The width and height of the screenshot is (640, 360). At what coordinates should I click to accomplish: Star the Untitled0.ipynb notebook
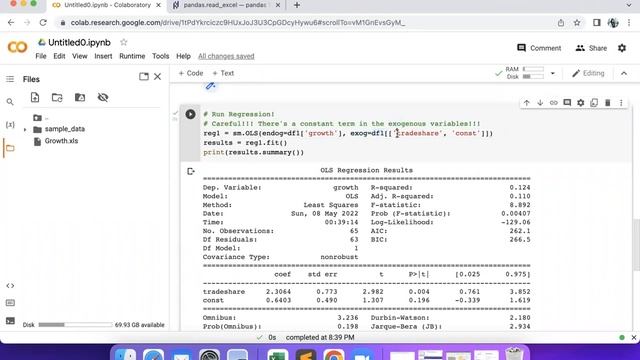[x=124, y=42]
